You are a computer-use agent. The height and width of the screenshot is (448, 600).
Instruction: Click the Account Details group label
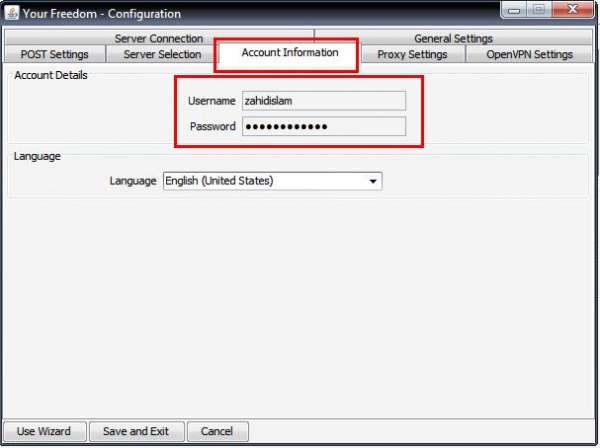coord(51,75)
